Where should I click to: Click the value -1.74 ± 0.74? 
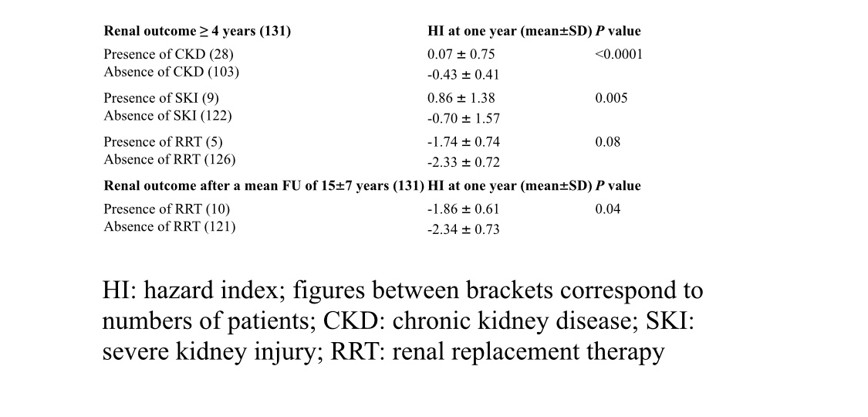point(463,142)
